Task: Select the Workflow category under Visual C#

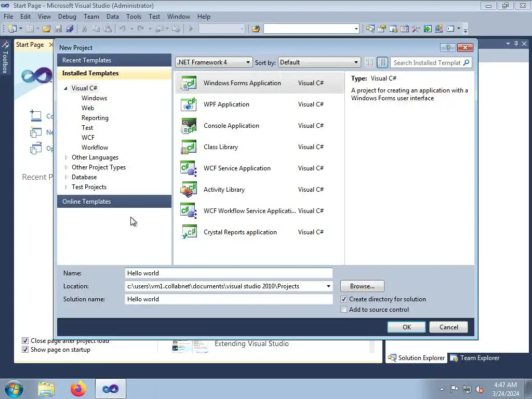Action: [x=95, y=148]
